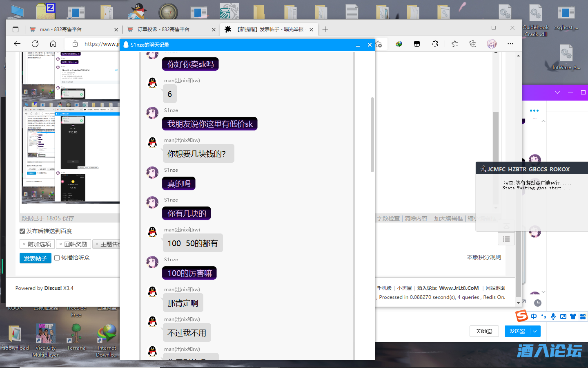Click the Sogou input method logo
This screenshot has width=588, height=368.
pyautogui.click(x=521, y=316)
